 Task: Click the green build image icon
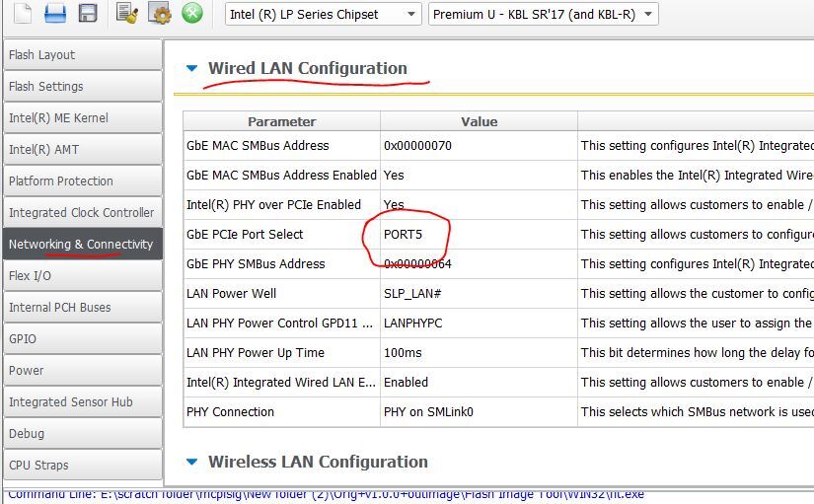192,13
